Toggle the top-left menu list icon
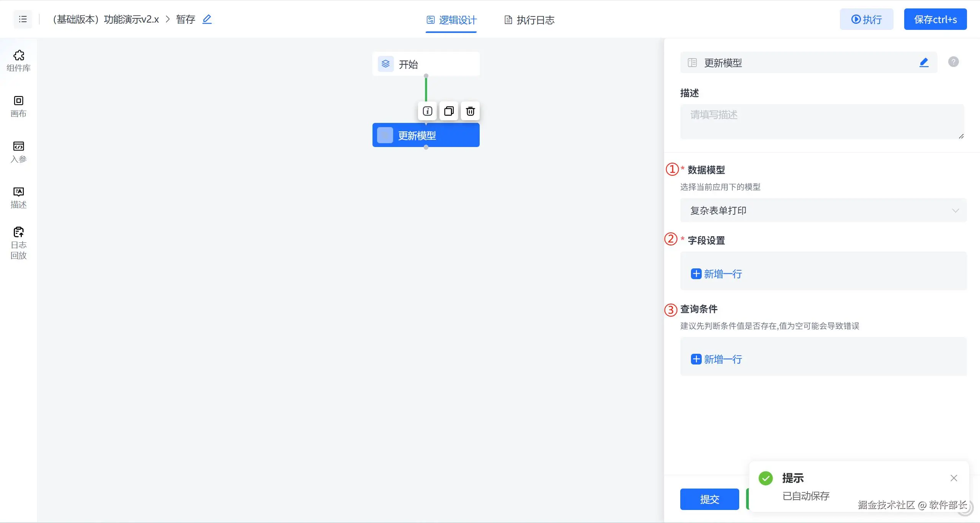 click(23, 19)
